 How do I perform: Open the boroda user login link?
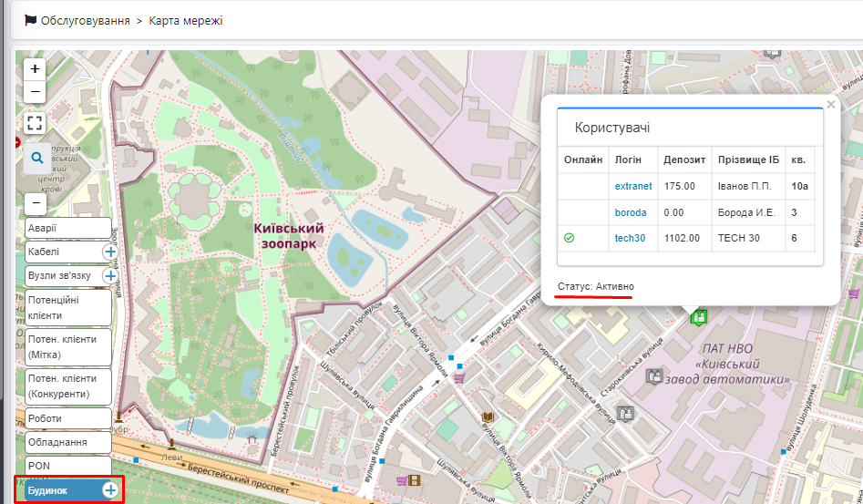(631, 212)
